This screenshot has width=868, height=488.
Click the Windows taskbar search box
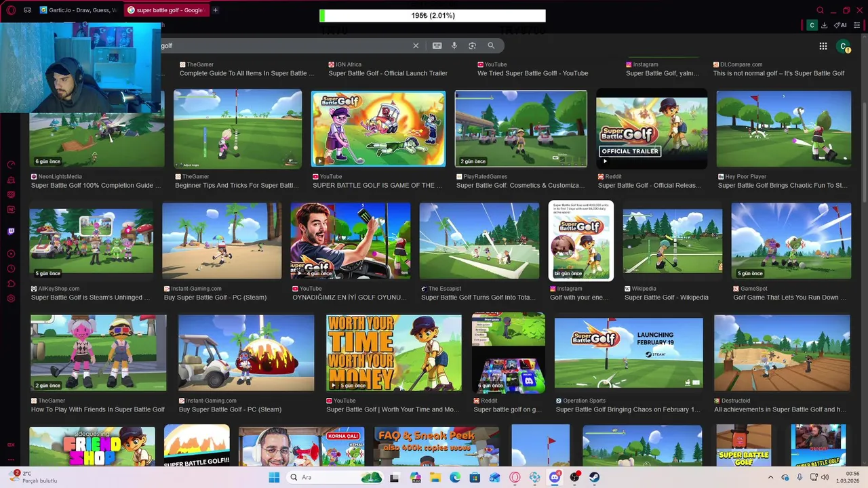click(x=336, y=477)
